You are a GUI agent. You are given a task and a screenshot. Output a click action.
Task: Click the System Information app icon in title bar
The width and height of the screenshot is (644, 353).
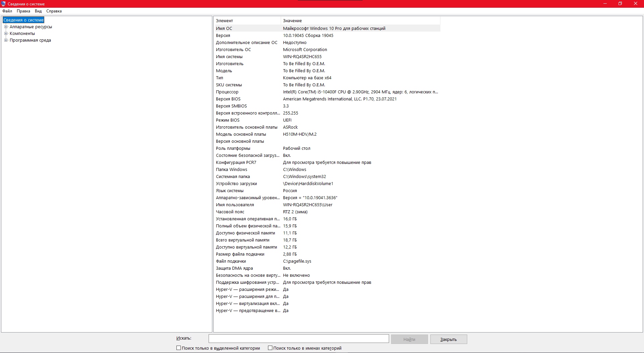coord(3,4)
